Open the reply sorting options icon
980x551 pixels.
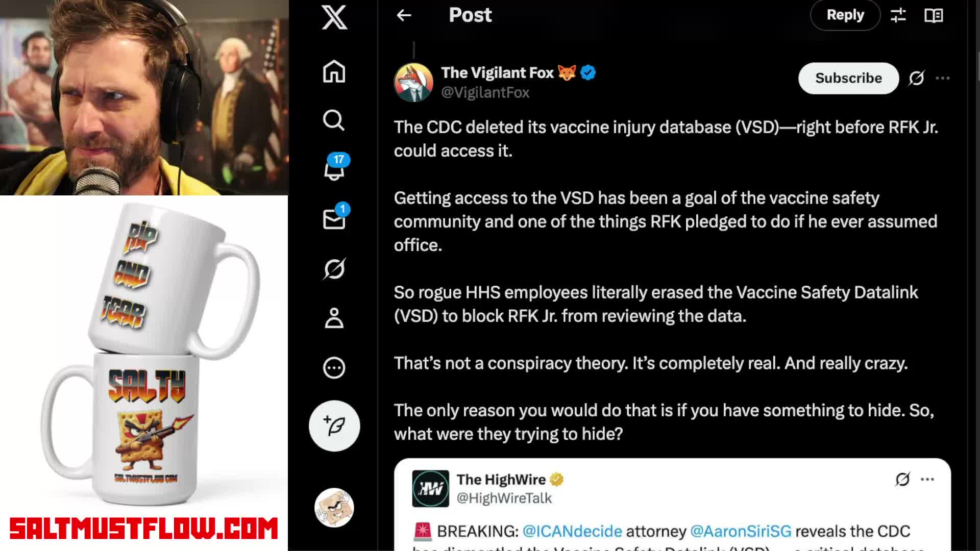[898, 15]
